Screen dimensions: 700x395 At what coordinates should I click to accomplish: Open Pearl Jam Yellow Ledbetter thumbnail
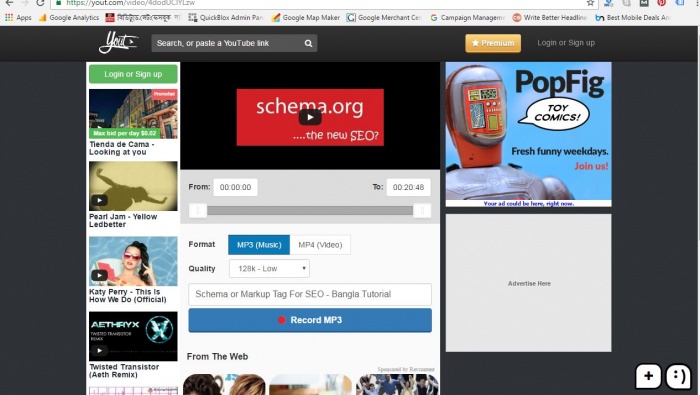tap(133, 186)
